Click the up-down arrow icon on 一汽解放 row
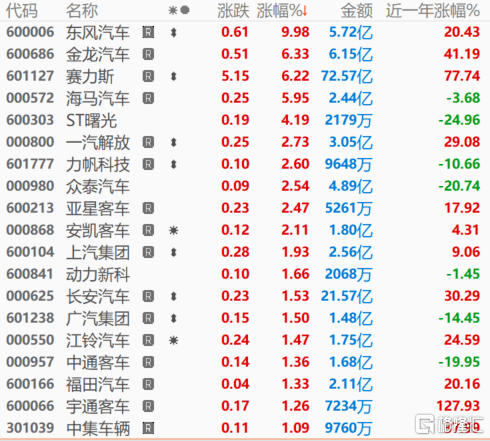This screenshot has height=441, width=490. coord(173,142)
